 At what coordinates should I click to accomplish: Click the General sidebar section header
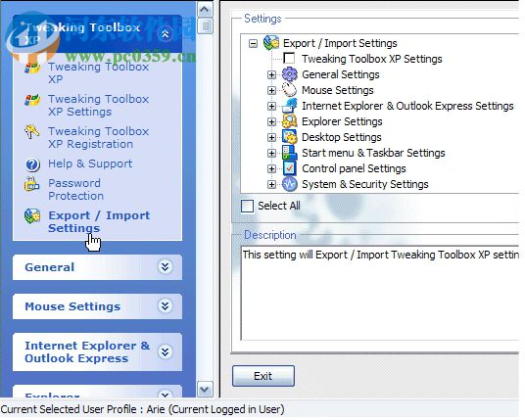click(97, 267)
